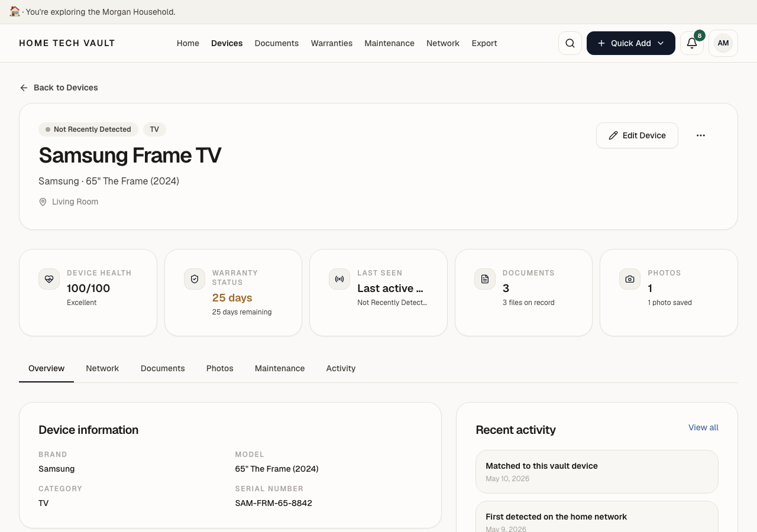The height and width of the screenshot is (532, 757).
Task: Open the AM user avatar menu
Action: (x=723, y=43)
